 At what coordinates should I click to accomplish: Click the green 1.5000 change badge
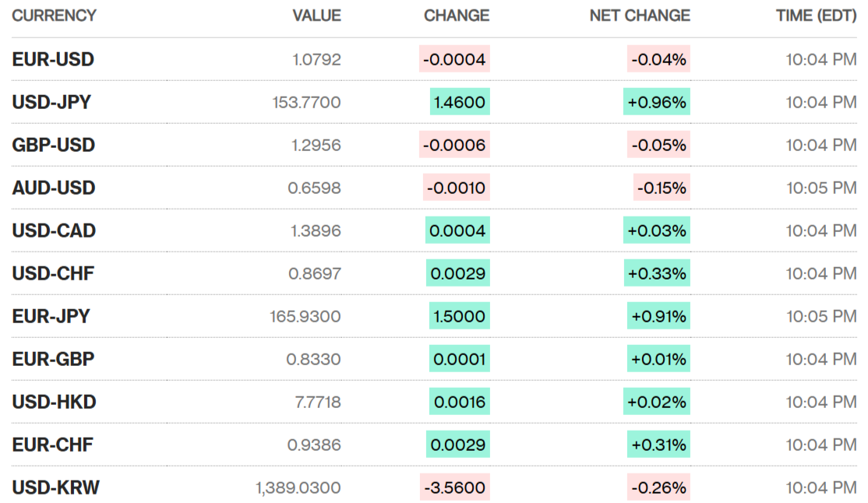[459, 316]
